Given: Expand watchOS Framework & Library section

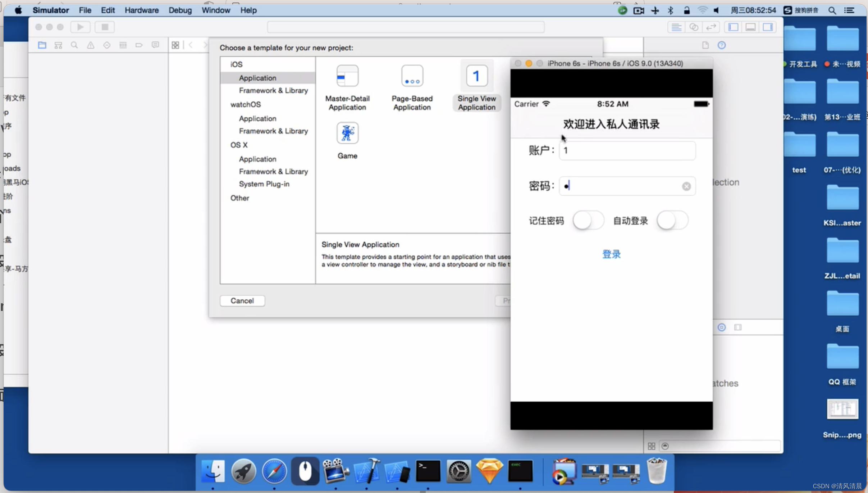Looking at the screenshot, I should point(273,131).
